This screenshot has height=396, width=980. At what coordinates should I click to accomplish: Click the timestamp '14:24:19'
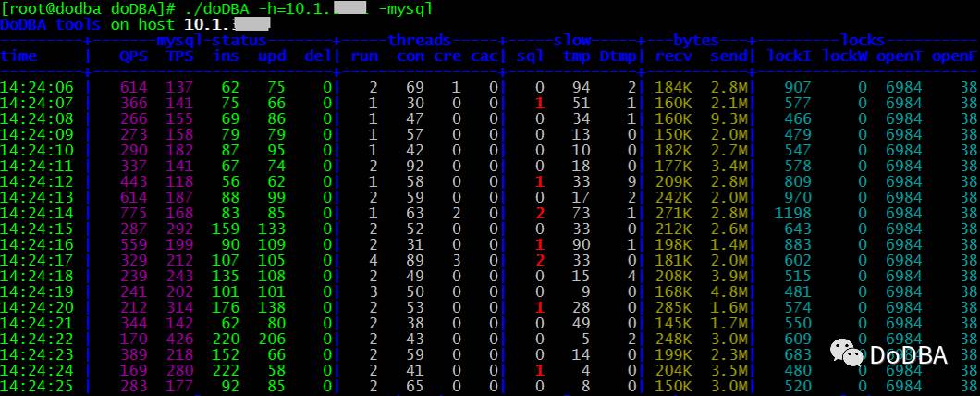(37, 291)
